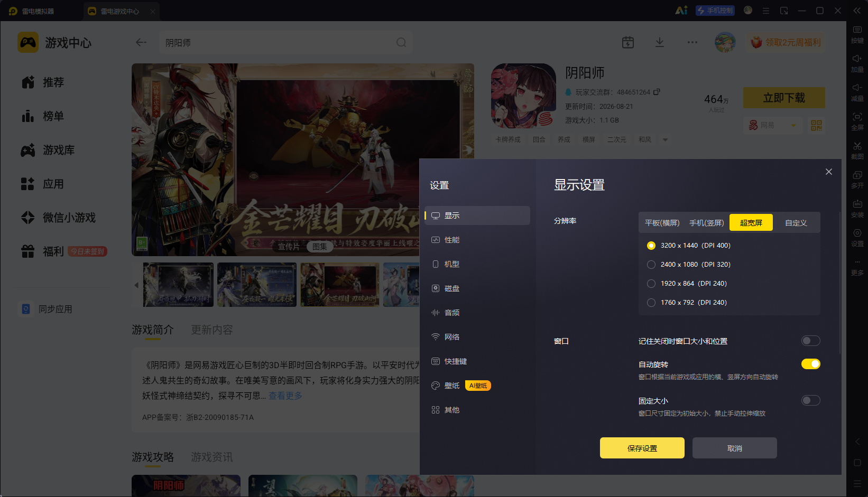
Task: Expand the game tags list arrow
Action: click(x=665, y=140)
